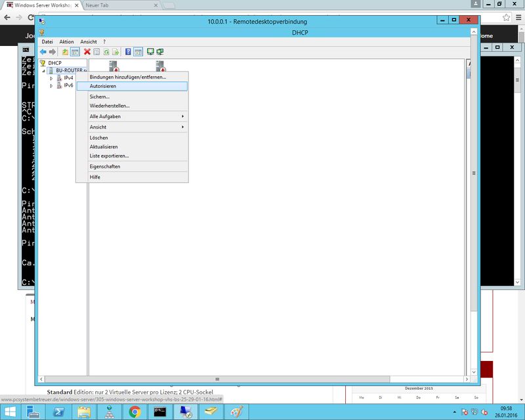Expand the IPv4 tree node
This screenshot has height=420, width=525.
[51, 78]
